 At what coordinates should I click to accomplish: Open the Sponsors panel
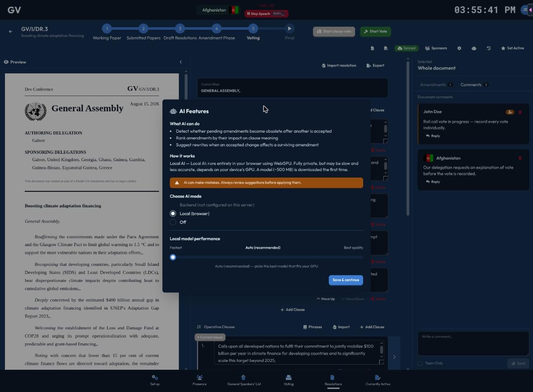point(436,48)
